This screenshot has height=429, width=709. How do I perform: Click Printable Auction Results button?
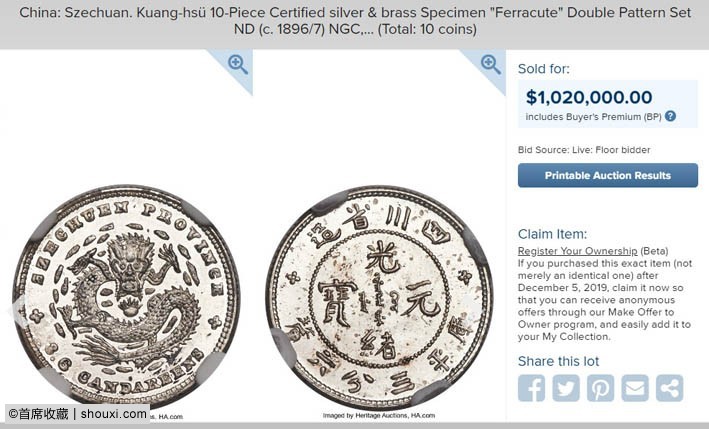(608, 175)
